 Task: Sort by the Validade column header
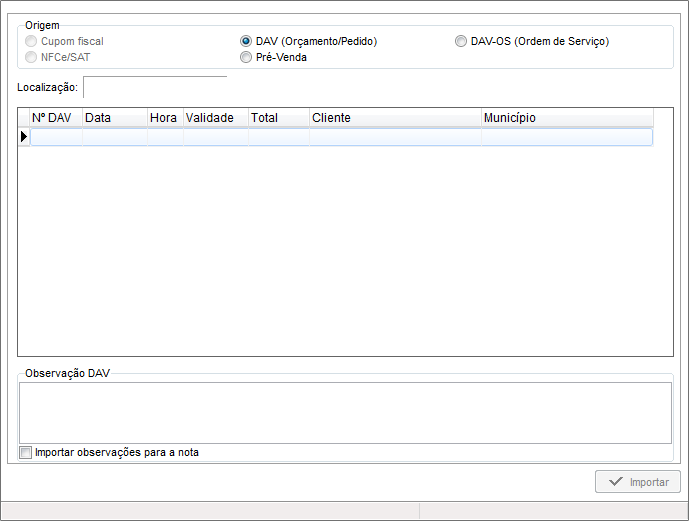pyautogui.click(x=215, y=118)
